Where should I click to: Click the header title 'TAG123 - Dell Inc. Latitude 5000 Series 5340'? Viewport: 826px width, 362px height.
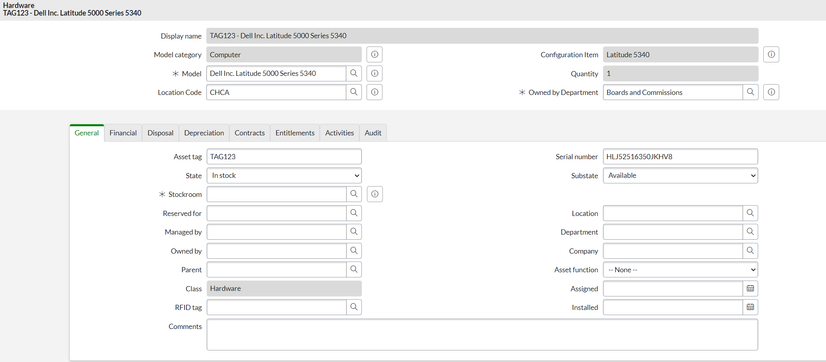coord(72,13)
